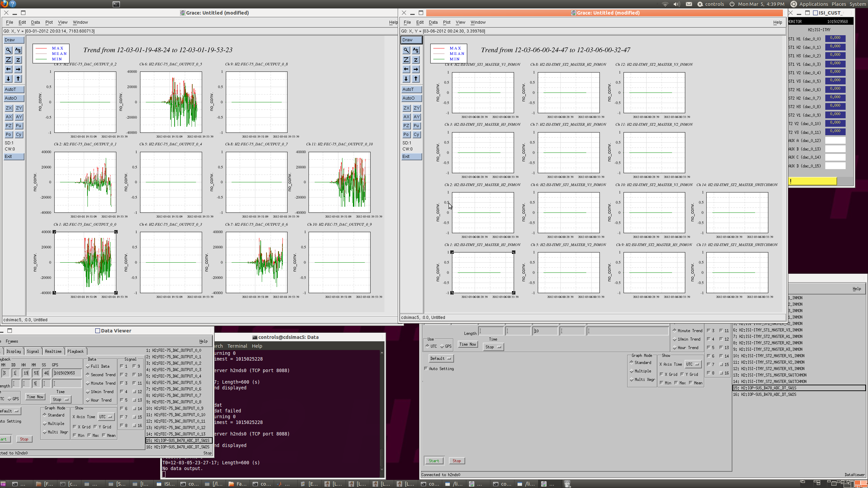Click the mail envelope icon in top panel
Viewport: 868px width, 488px height.
(x=689, y=4)
